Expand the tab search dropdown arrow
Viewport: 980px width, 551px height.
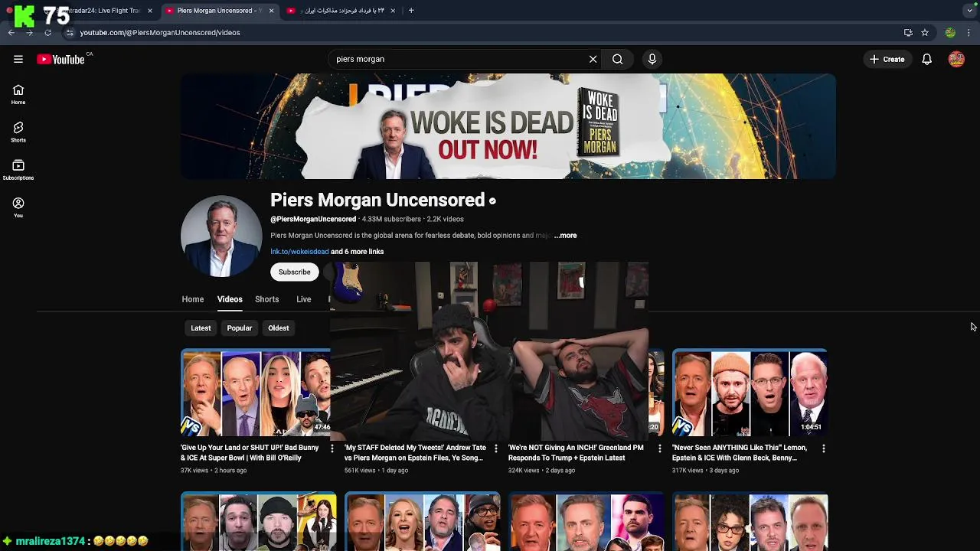coord(969,11)
